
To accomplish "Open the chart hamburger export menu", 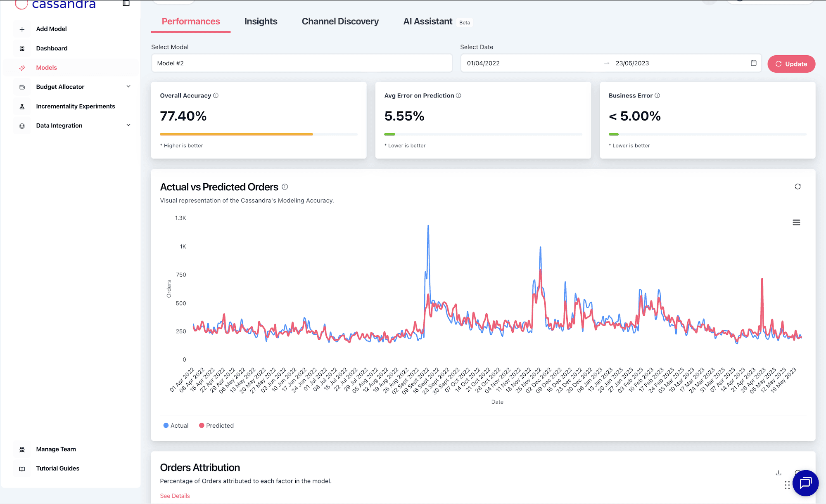I will click(x=796, y=222).
